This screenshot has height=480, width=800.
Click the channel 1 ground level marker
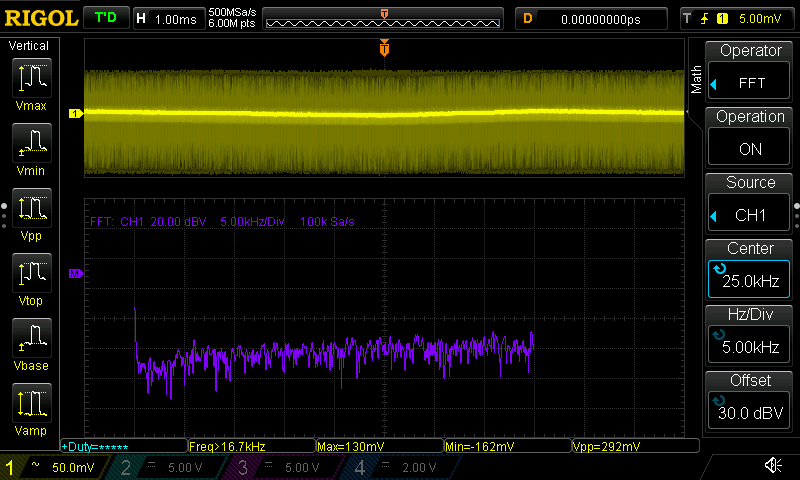(76, 113)
